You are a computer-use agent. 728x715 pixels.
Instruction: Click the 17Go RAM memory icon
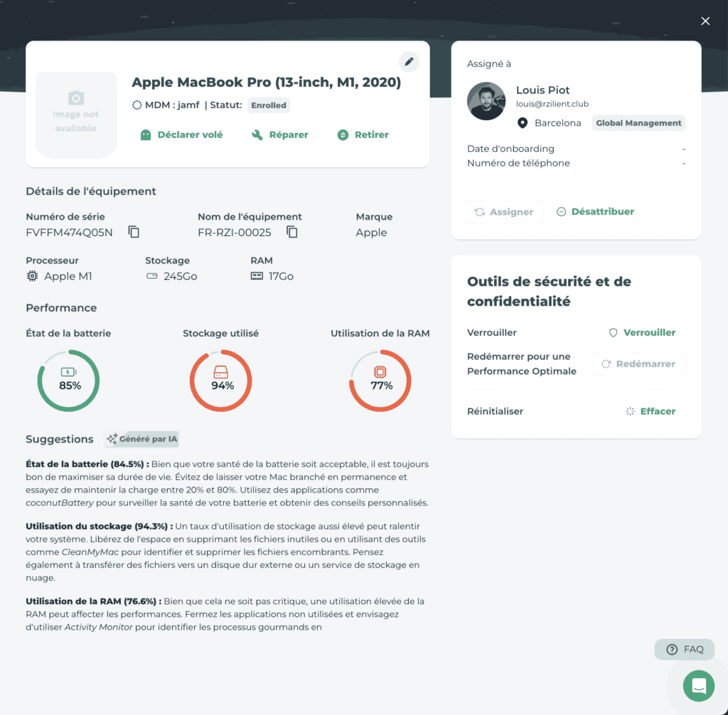(257, 276)
